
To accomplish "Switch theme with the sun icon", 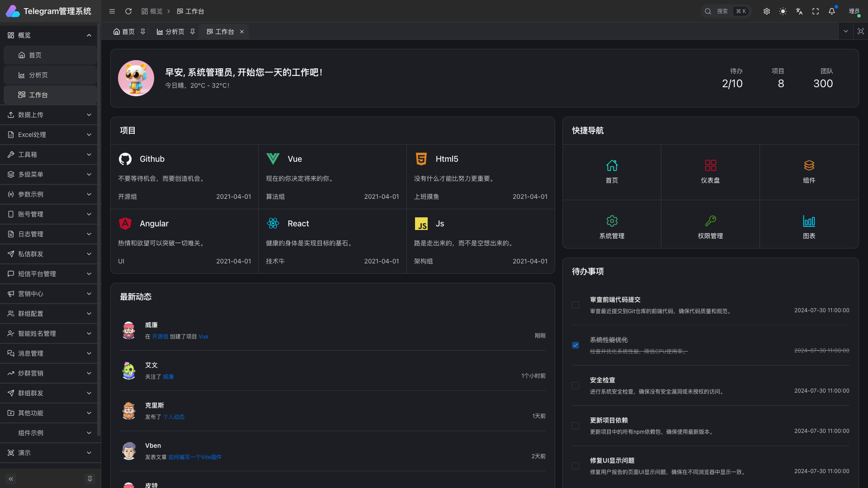I will [783, 11].
